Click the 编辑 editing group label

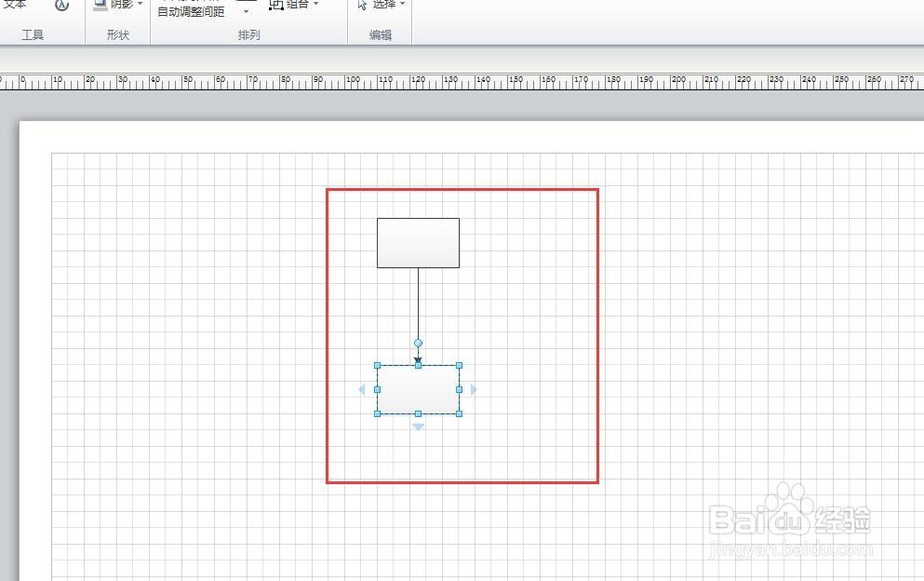tap(380, 34)
